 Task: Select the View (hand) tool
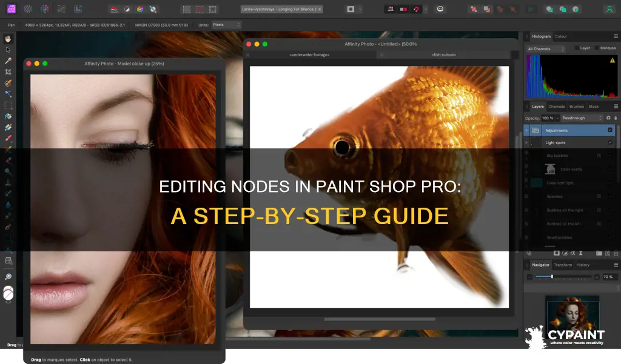pos(8,39)
